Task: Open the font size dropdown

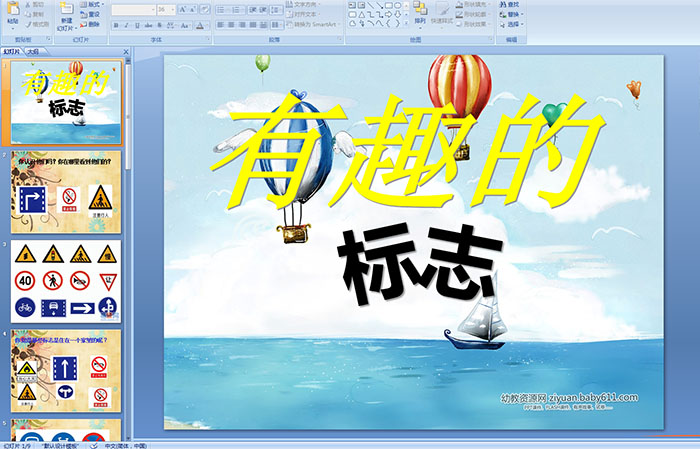Action: click(x=167, y=8)
